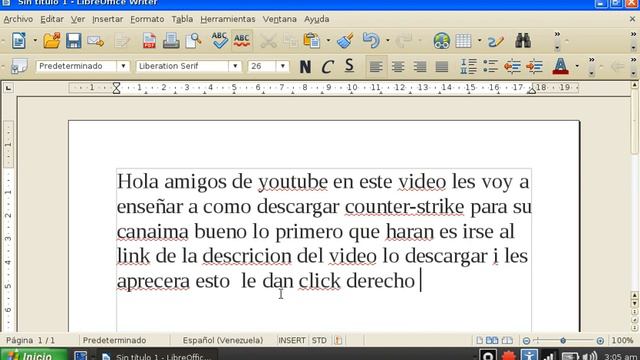Open the Ayuda menu

(316, 19)
